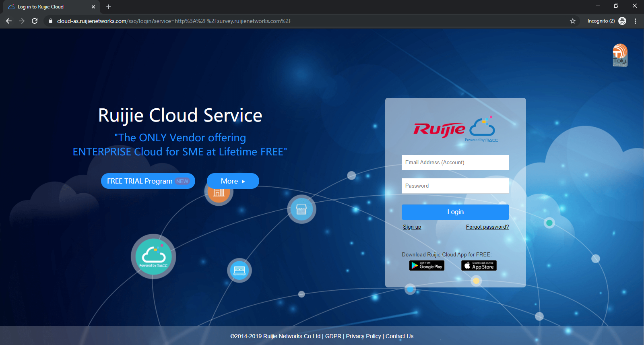Click the blue Login button
Viewport: 644px width, 345px height.
point(455,212)
